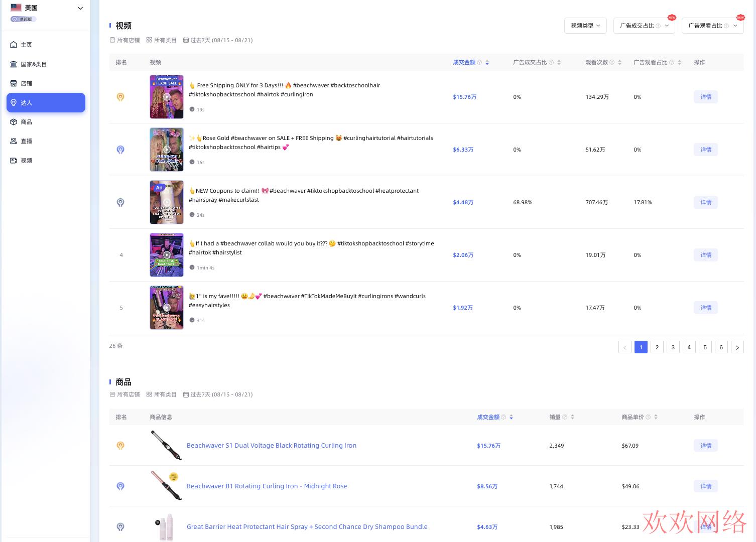Open the Free Shipping ONLY video thumbnail

167,97
